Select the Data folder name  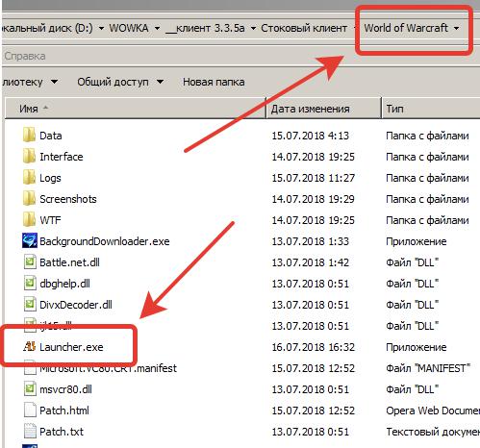pos(51,136)
